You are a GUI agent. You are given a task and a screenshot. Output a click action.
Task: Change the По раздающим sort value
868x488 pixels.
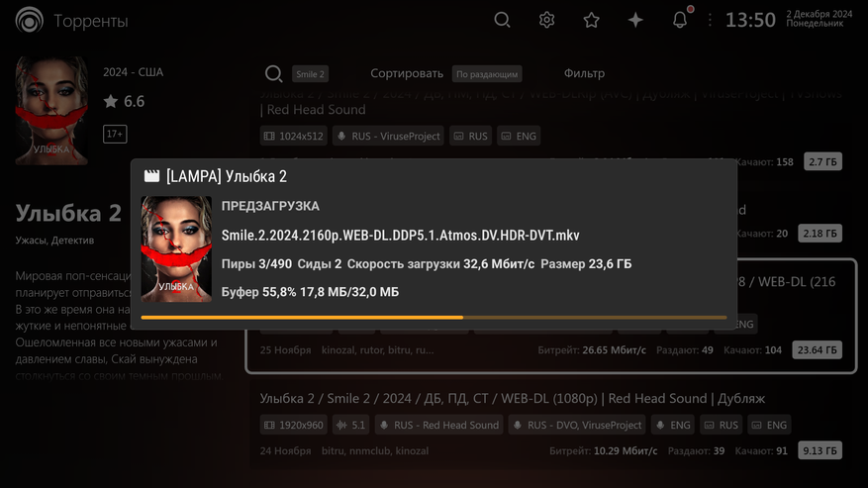[487, 73]
